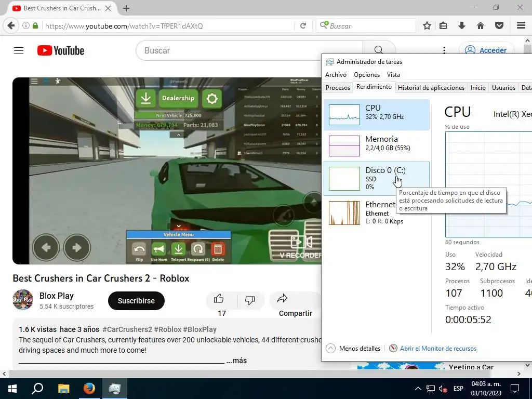Image resolution: width=532 pixels, height=399 pixels.
Task: Click the YouTube logo
Action: 61,50
